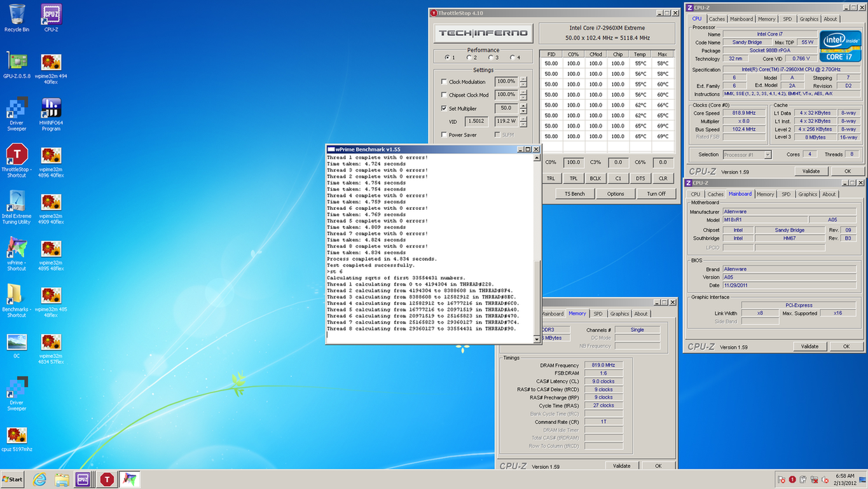The width and height of the screenshot is (868, 489).
Task: Click the wPrime scrollbar down arrow
Action: point(537,340)
